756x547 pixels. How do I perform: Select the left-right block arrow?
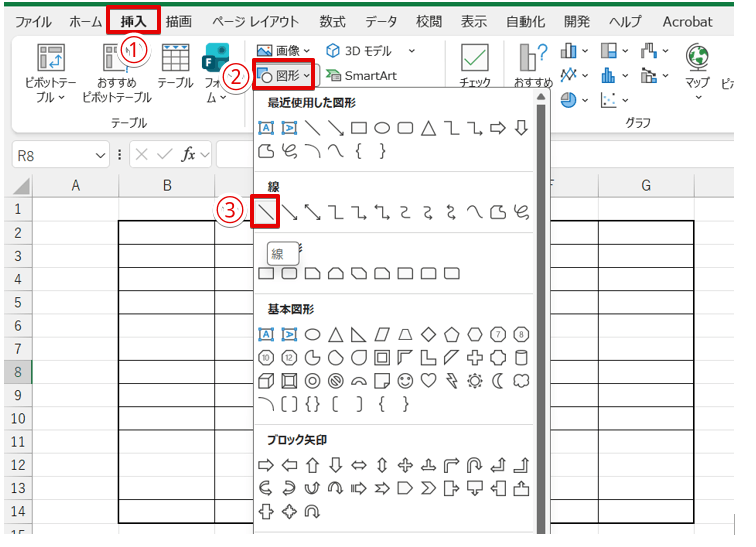[359, 465]
